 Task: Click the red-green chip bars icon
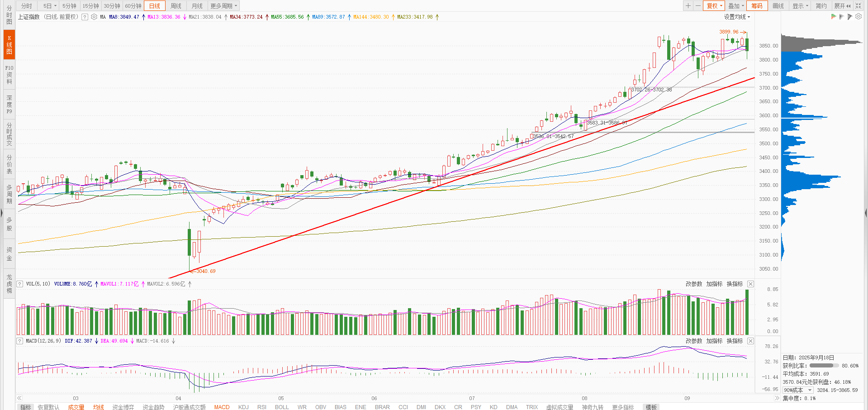834,16
